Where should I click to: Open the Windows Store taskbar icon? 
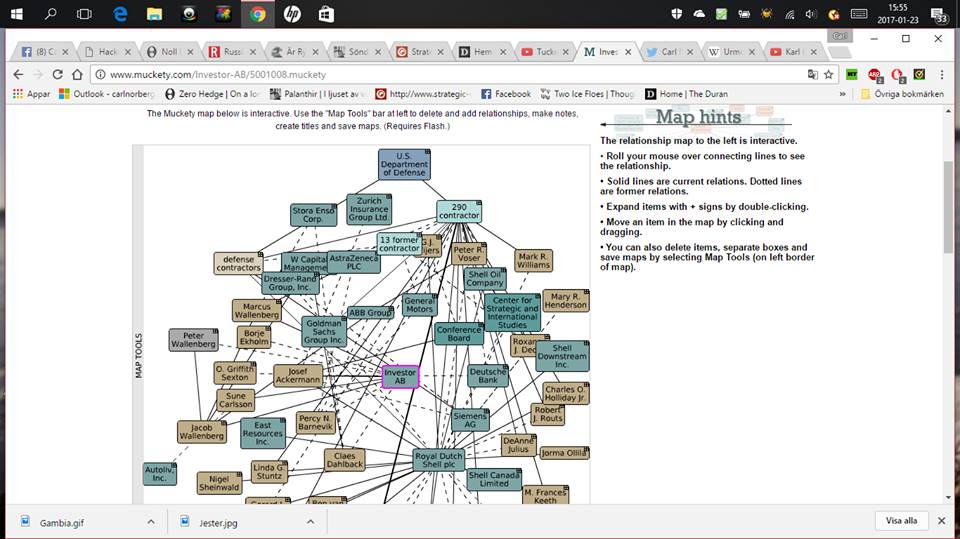pyautogui.click(x=326, y=14)
